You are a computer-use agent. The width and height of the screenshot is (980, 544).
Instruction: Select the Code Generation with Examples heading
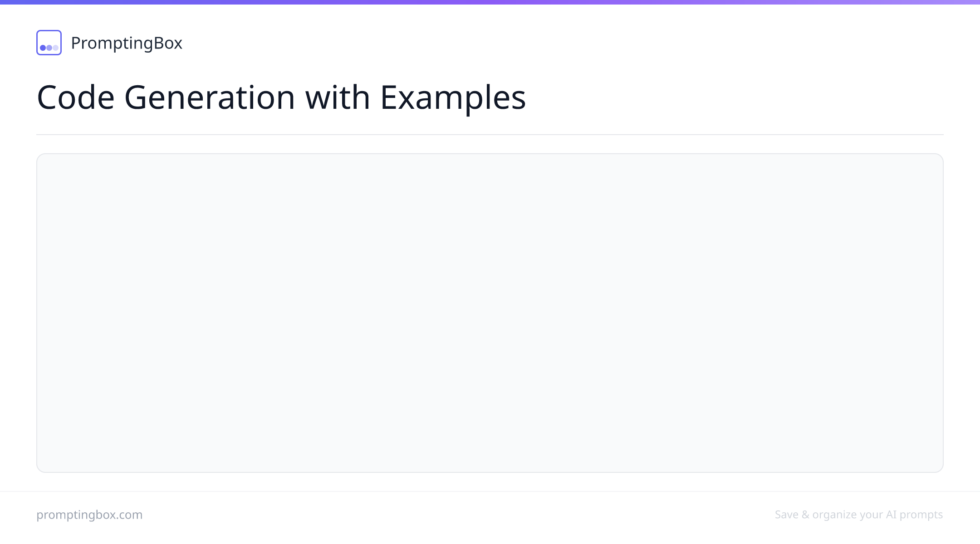[281, 97]
